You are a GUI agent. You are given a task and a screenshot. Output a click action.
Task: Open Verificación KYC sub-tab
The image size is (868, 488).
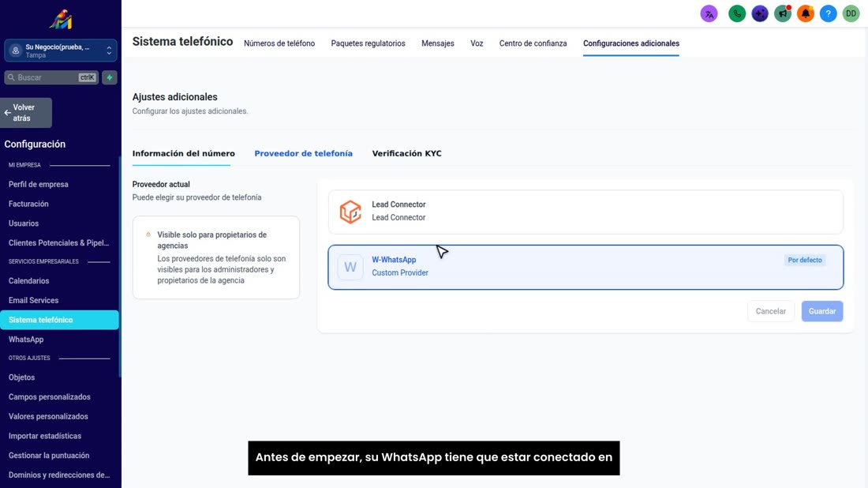tap(407, 153)
